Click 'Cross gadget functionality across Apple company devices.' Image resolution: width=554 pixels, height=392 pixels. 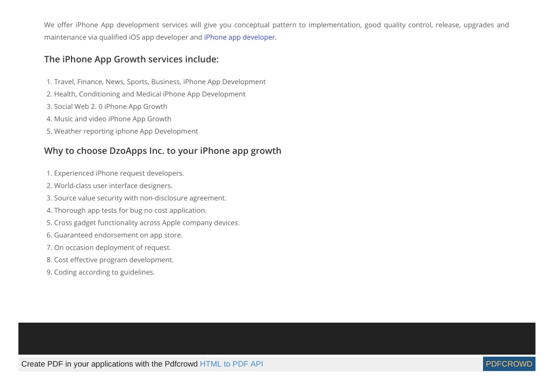click(x=147, y=223)
